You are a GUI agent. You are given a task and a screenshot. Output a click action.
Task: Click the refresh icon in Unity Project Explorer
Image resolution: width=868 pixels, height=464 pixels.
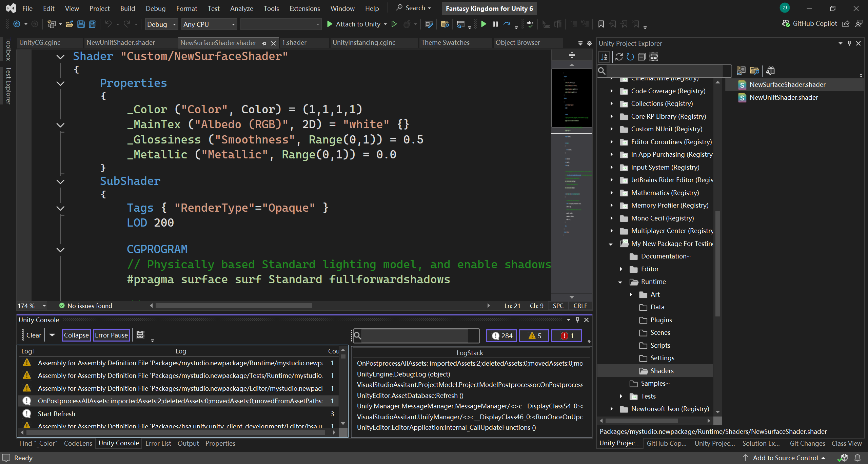[630, 57]
